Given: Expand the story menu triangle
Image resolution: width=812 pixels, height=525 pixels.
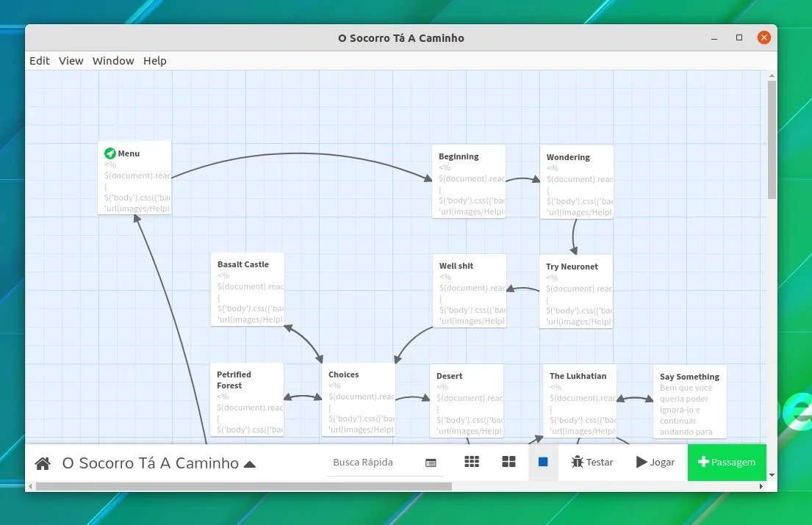Looking at the screenshot, I should pos(250,464).
